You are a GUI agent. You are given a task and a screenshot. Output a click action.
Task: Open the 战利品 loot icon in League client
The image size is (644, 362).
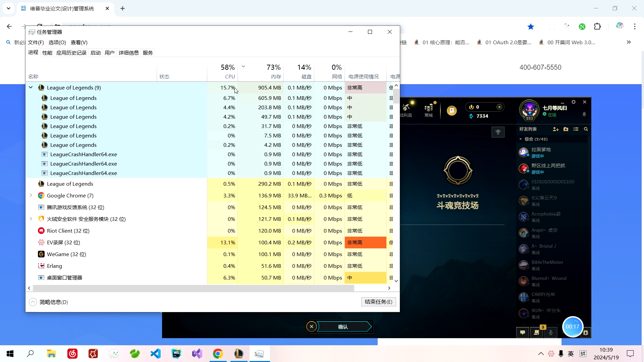(x=407, y=108)
